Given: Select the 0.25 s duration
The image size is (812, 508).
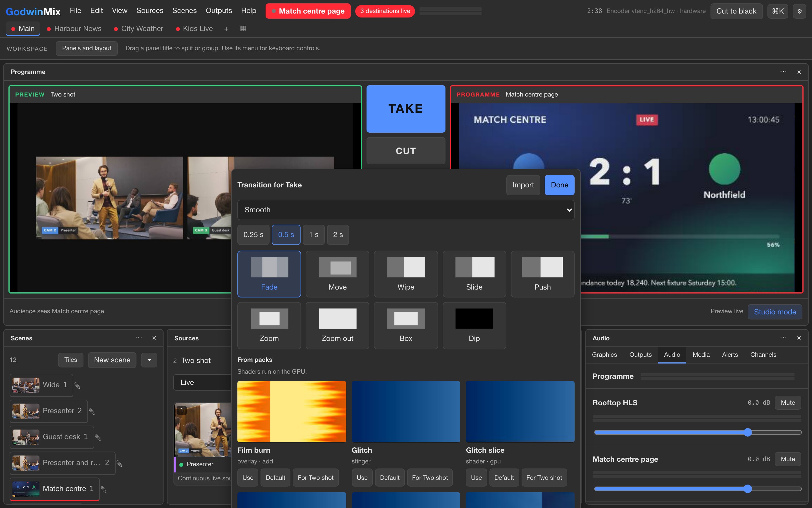Looking at the screenshot, I should coord(253,235).
